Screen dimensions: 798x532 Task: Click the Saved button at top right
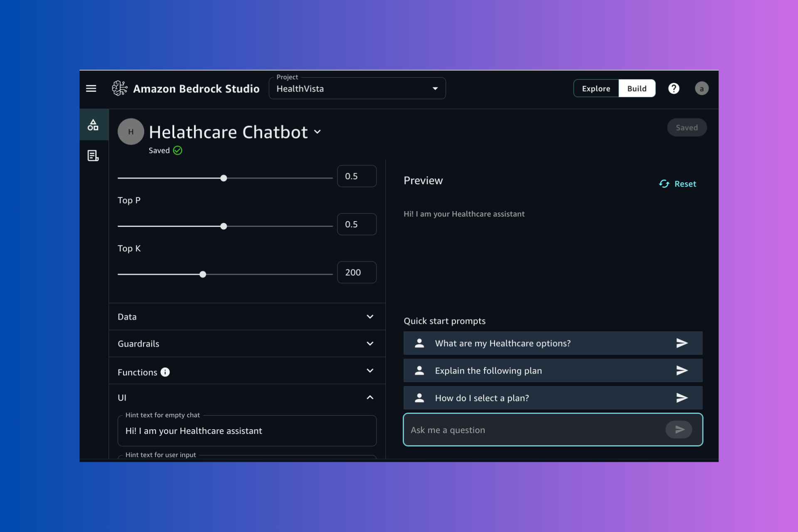pos(687,128)
